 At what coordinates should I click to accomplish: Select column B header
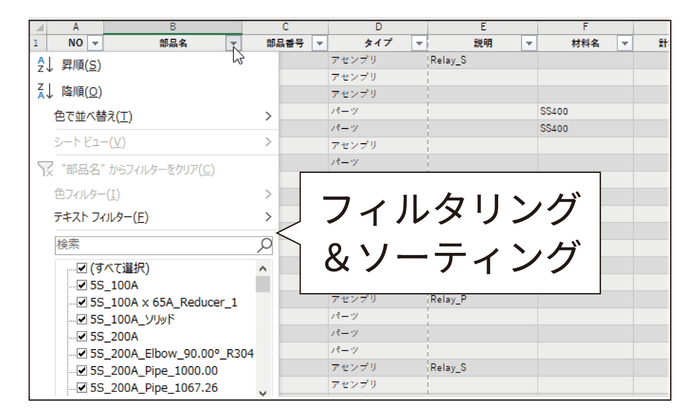(173, 27)
